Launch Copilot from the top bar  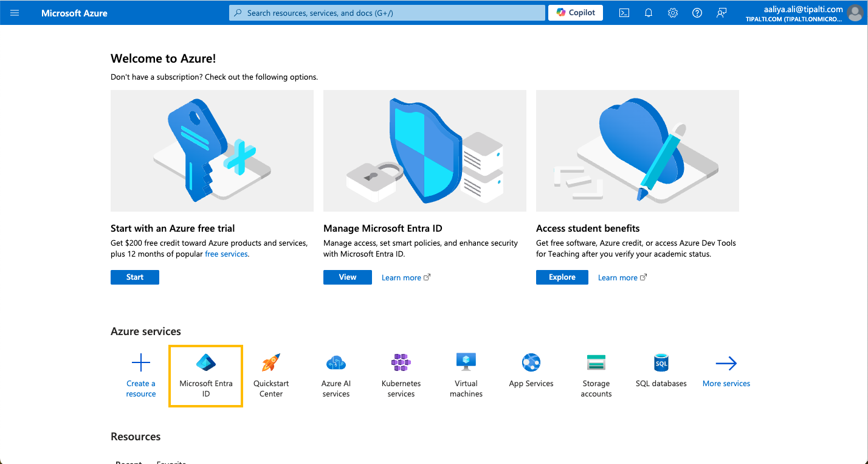(574, 12)
